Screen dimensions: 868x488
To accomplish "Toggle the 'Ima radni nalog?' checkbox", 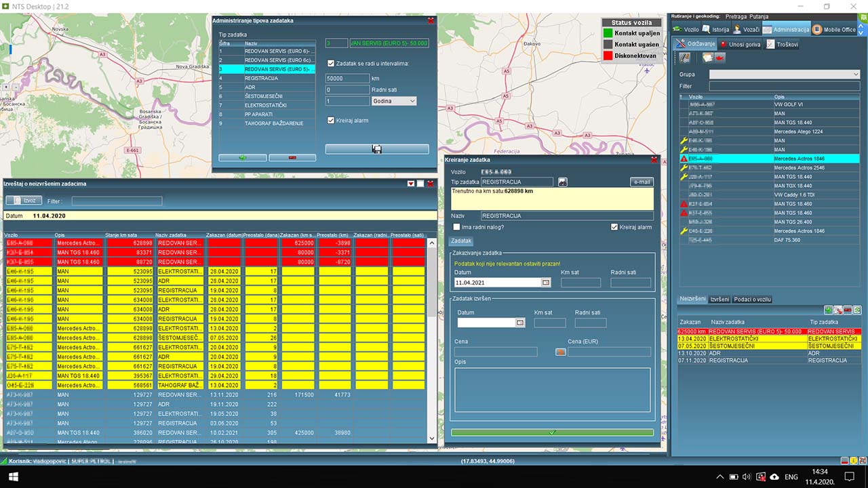I will 456,227.
